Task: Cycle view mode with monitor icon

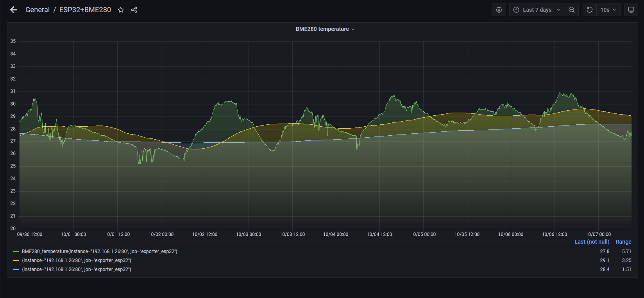Action: pos(631,10)
